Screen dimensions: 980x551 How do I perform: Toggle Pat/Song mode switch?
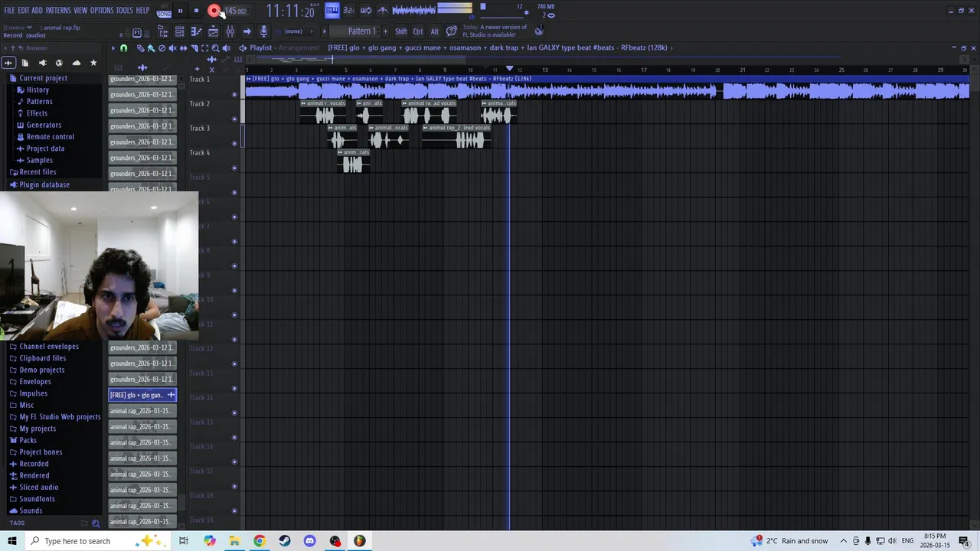[164, 11]
